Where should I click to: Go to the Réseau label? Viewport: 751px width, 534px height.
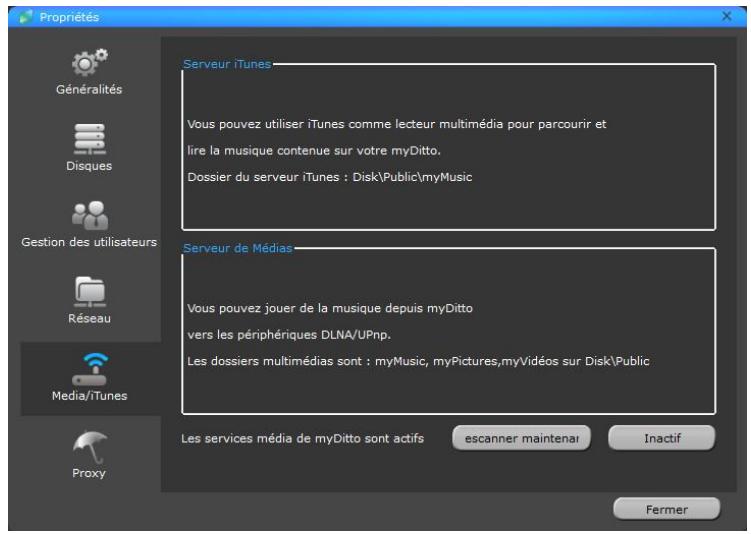[90, 318]
